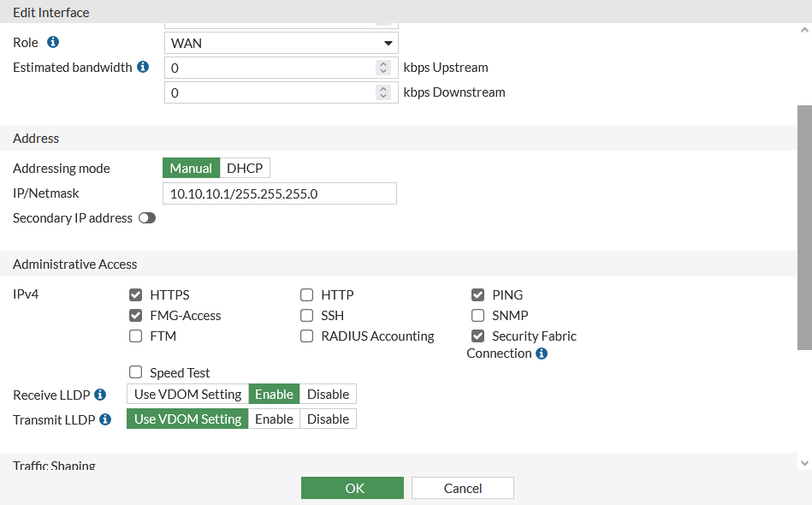Select Manual addressing mode
Viewport: 812px width, 505px height.
191,169
